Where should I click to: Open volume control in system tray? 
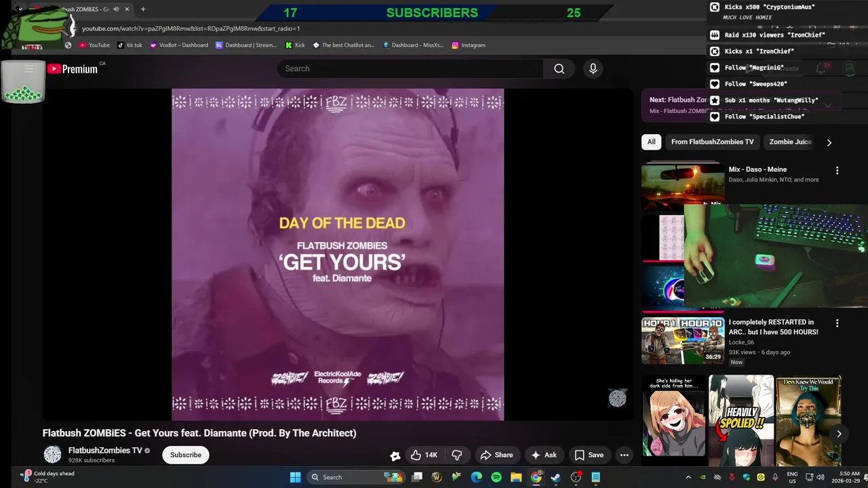point(821,477)
